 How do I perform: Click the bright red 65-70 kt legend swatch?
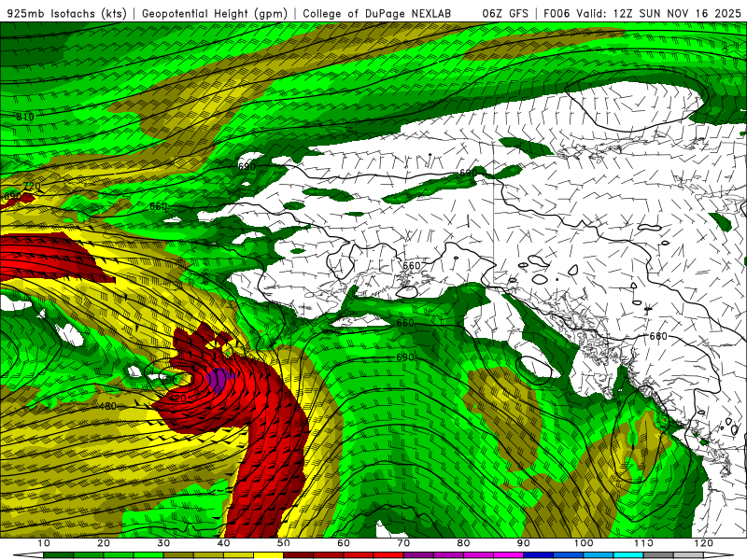388,555
